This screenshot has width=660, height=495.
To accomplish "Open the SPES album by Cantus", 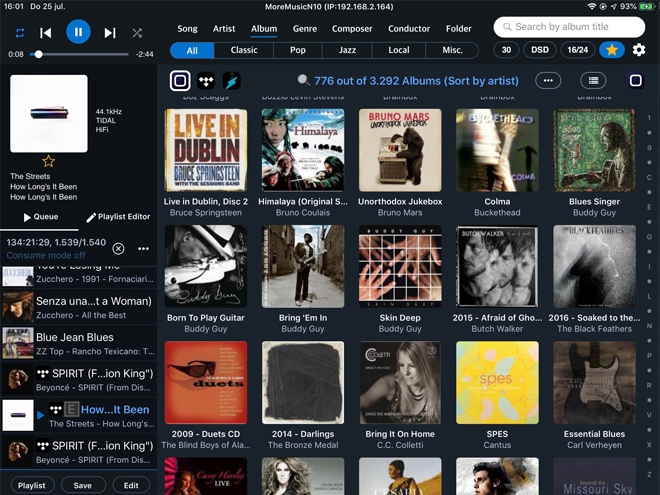I will pos(497,383).
